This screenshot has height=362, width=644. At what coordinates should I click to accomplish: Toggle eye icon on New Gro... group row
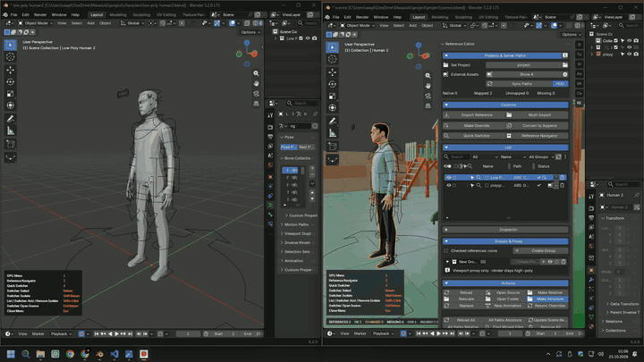(550, 261)
